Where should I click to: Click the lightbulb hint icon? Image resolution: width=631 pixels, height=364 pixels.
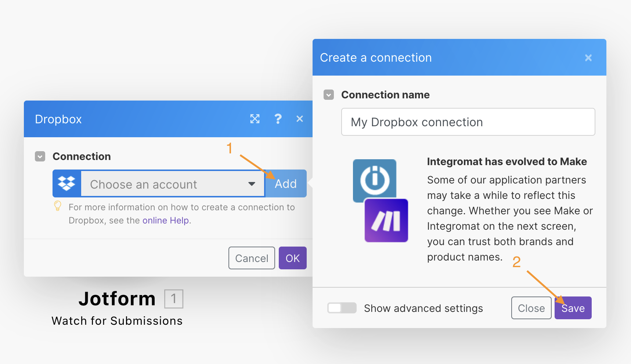coord(58,206)
